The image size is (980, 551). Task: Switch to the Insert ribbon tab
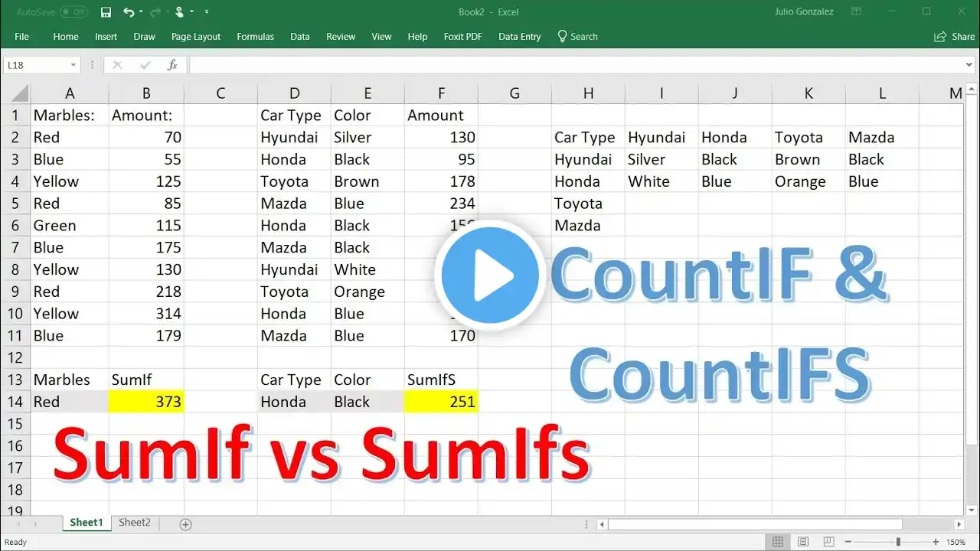(x=106, y=37)
